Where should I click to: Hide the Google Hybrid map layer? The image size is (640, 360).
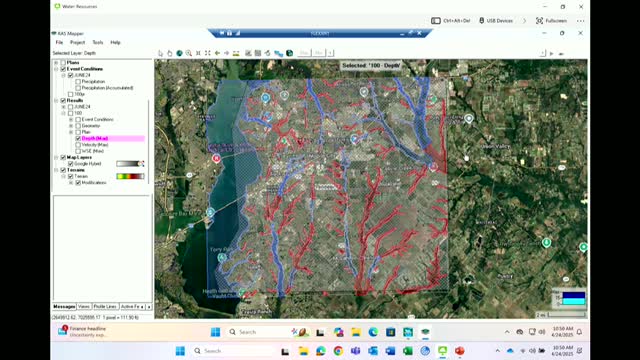pos(71,164)
